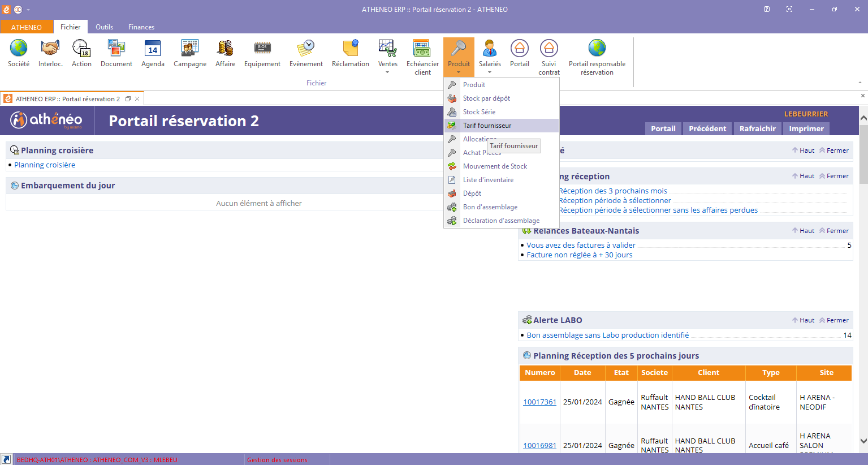The image size is (868, 465).
Task: Choose Tarif fournisseur from the menu
Action: (502, 126)
